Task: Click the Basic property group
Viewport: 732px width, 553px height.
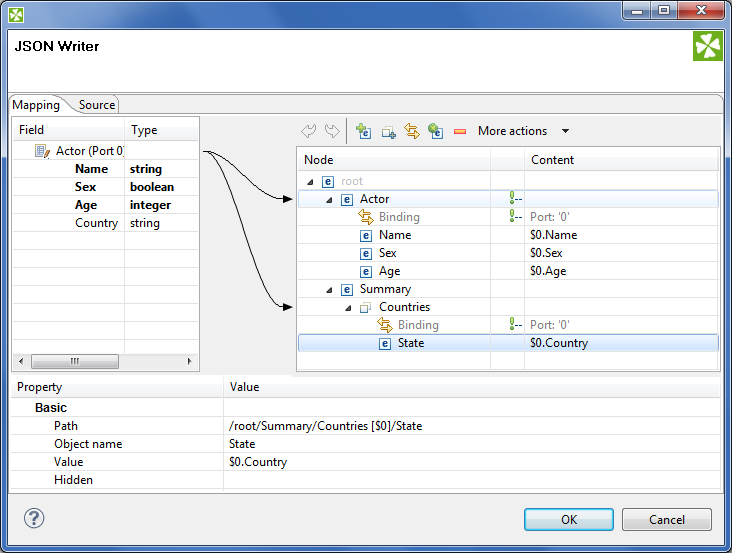Action: tap(51, 408)
